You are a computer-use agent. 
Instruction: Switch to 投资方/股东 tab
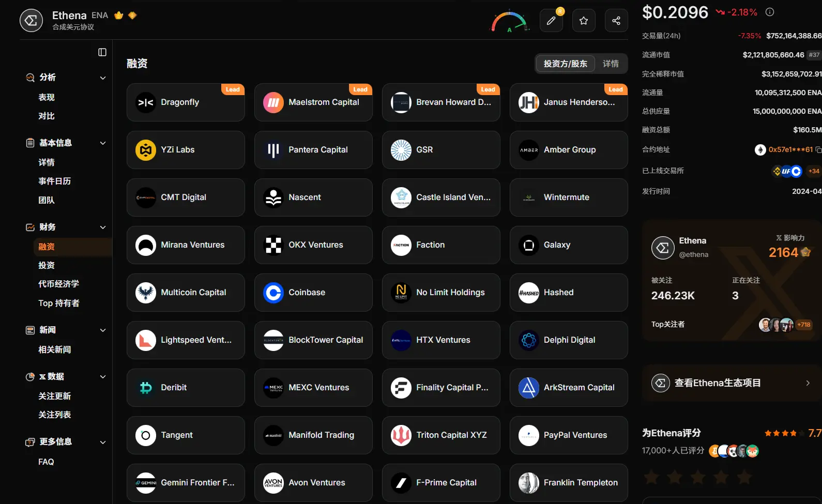click(x=566, y=64)
